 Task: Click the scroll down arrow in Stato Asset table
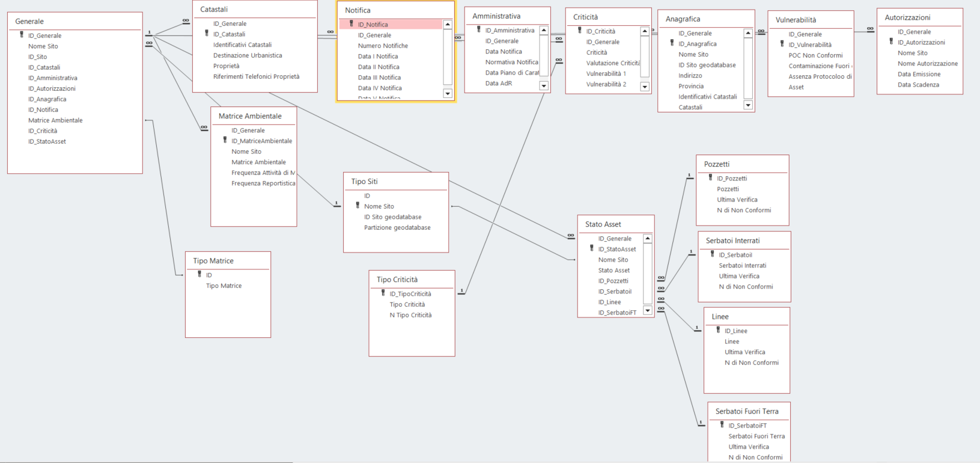pos(648,311)
